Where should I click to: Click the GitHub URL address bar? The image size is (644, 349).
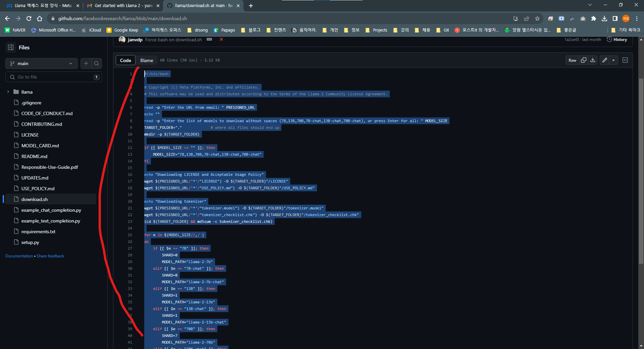pyautogui.click(x=279, y=18)
